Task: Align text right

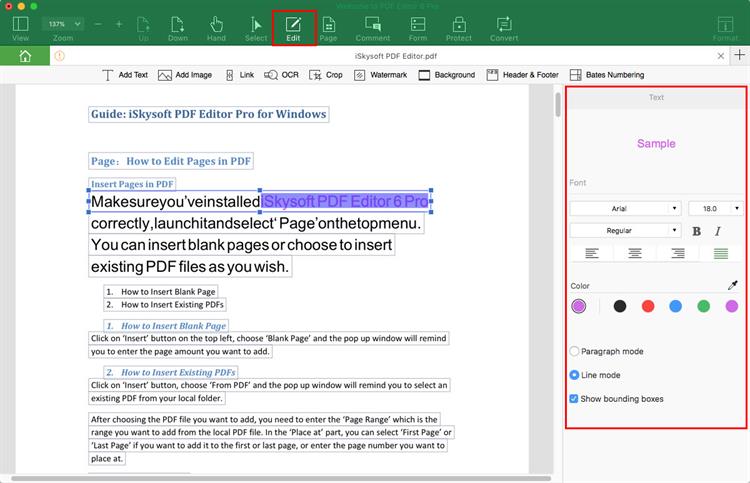Action: 677,253
